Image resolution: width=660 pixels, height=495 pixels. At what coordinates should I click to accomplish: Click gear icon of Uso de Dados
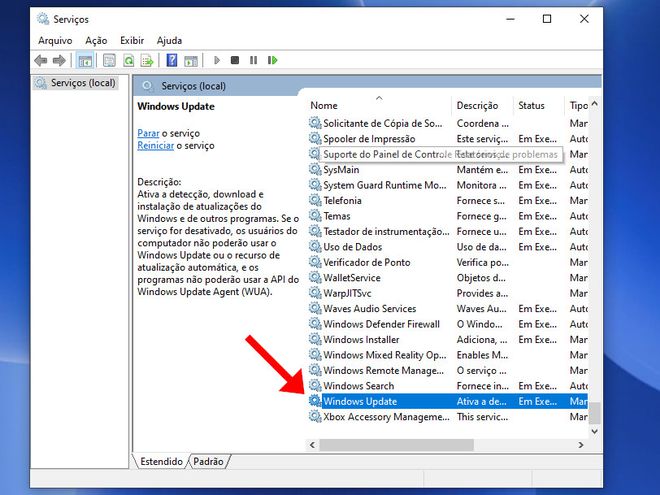[315, 247]
